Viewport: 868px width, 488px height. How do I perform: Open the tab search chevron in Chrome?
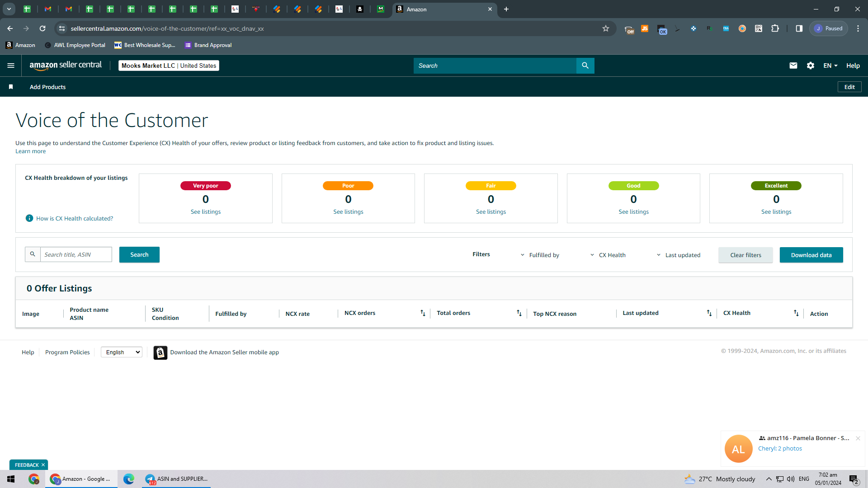(9, 9)
